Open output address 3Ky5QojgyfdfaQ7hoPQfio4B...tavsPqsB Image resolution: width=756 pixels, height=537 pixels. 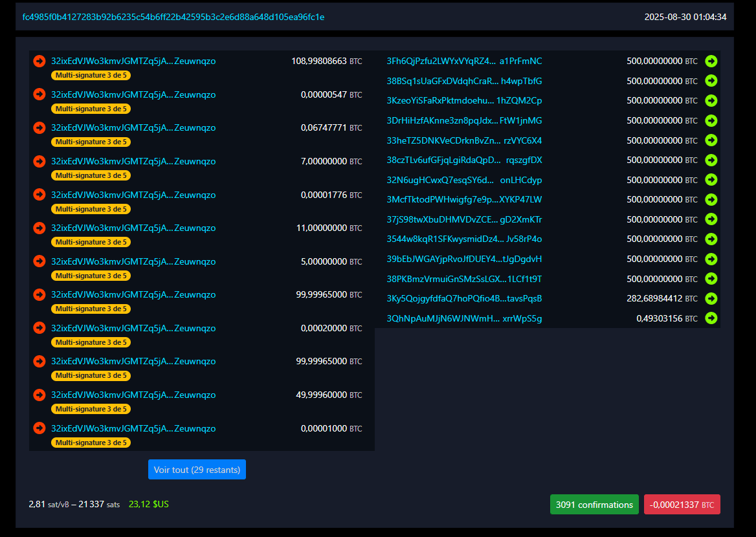pos(464,298)
